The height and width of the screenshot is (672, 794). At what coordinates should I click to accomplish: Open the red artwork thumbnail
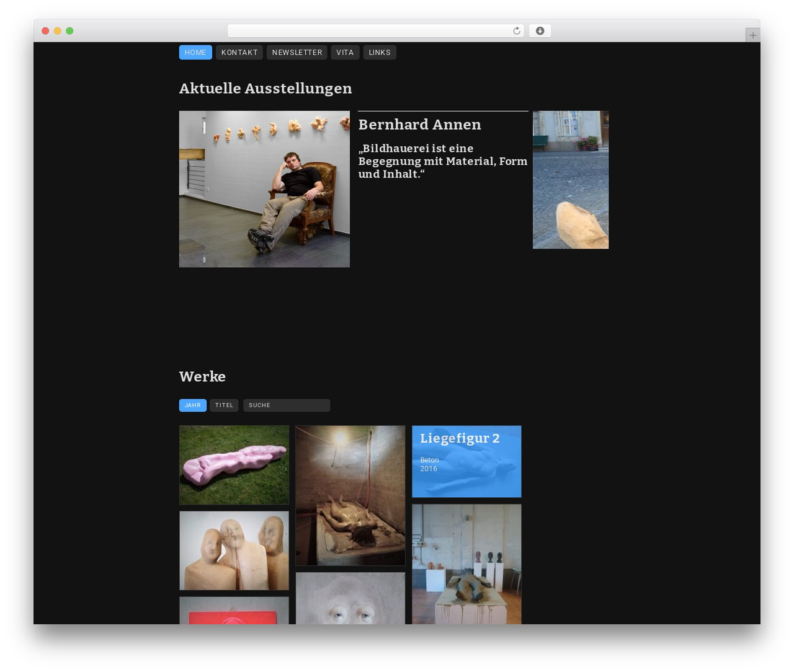click(234, 611)
